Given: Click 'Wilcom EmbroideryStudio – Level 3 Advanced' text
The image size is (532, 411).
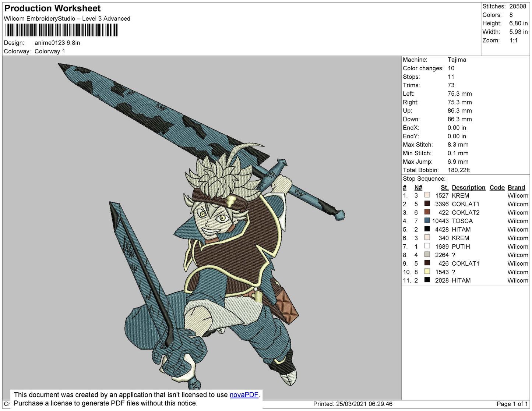Looking at the screenshot, I should click(67, 19).
